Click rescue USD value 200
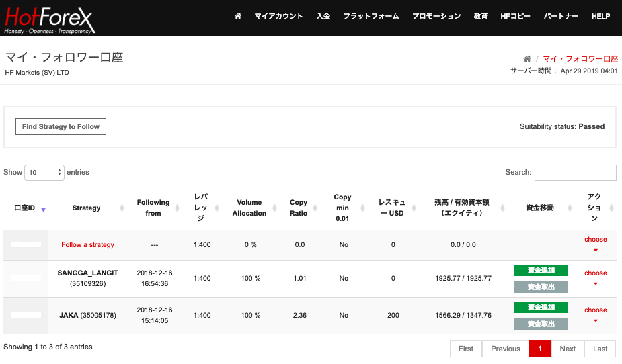Image resolution: width=622 pixels, height=364 pixels. pos(393,315)
